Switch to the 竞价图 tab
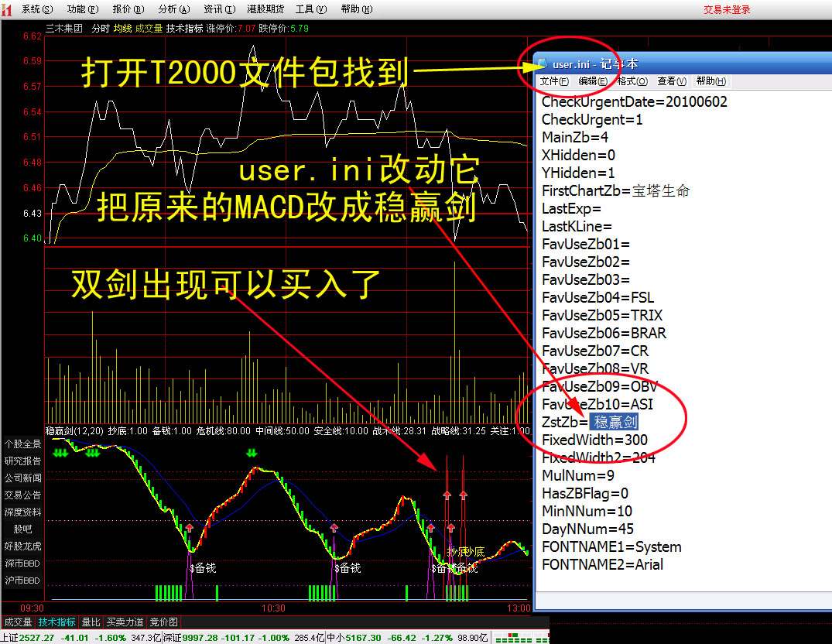This screenshot has width=832, height=644. coord(163,622)
